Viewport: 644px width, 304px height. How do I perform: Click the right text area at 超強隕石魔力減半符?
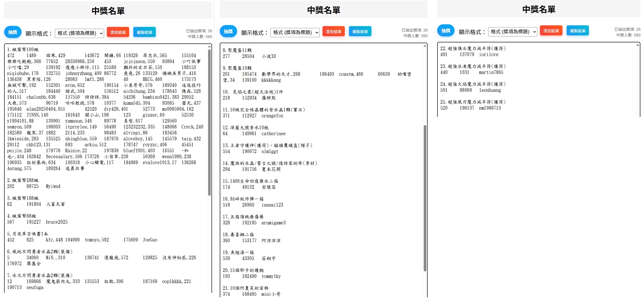pos(470,49)
